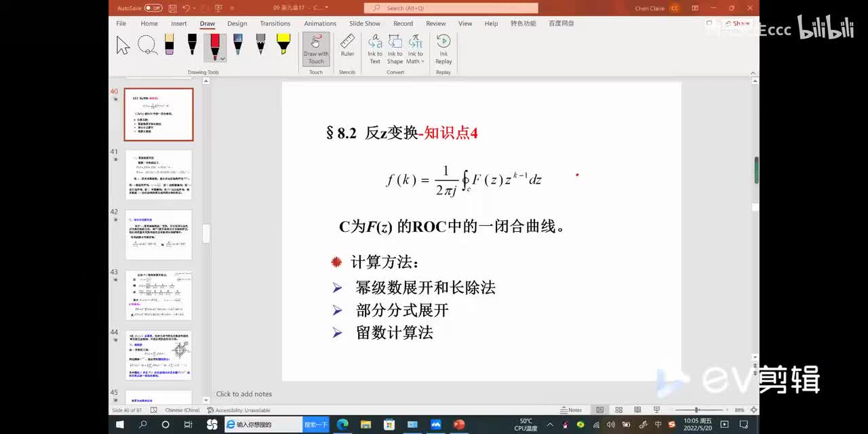This screenshot has width=868, height=434.
Task: Toggle the AutoSave switch
Action: click(153, 8)
